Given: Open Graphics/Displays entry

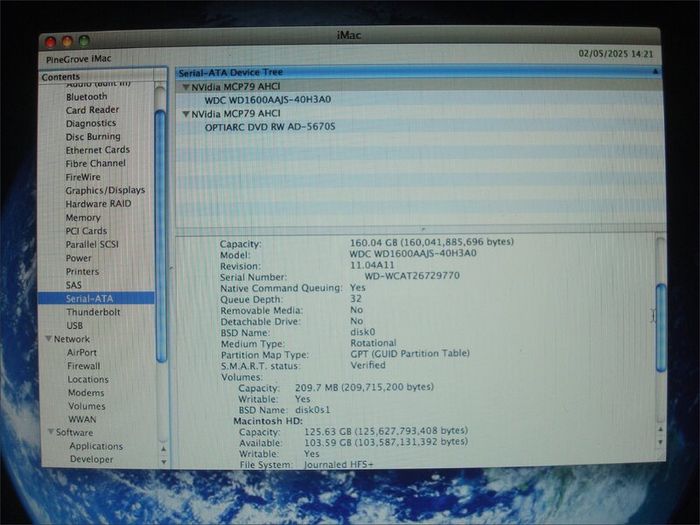Looking at the screenshot, I should click(105, 191).
